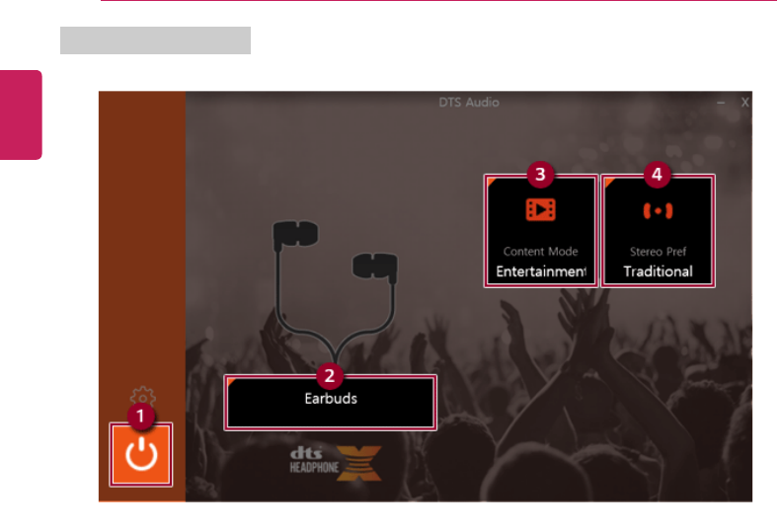Expand the Stereo Pref tile
This screenshot has height=532, width=780.
tap(658, 231)
